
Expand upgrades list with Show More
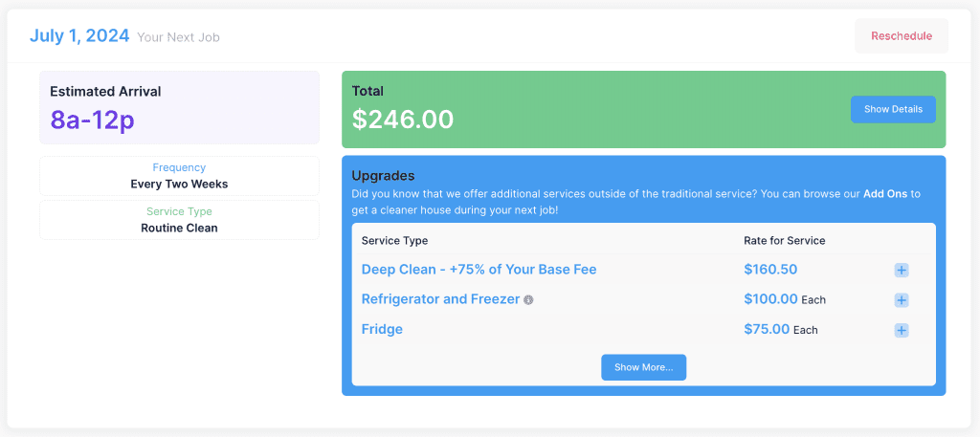tap(643, 367)
